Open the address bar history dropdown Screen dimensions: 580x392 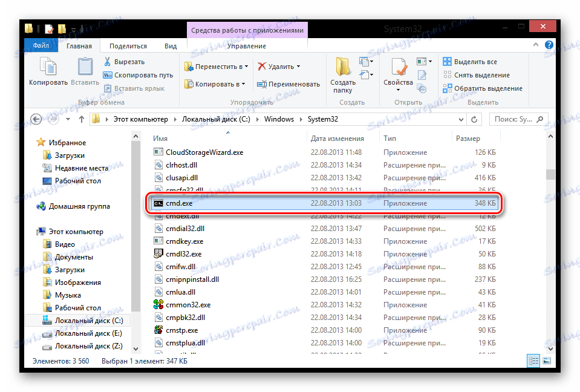(461, 119)
